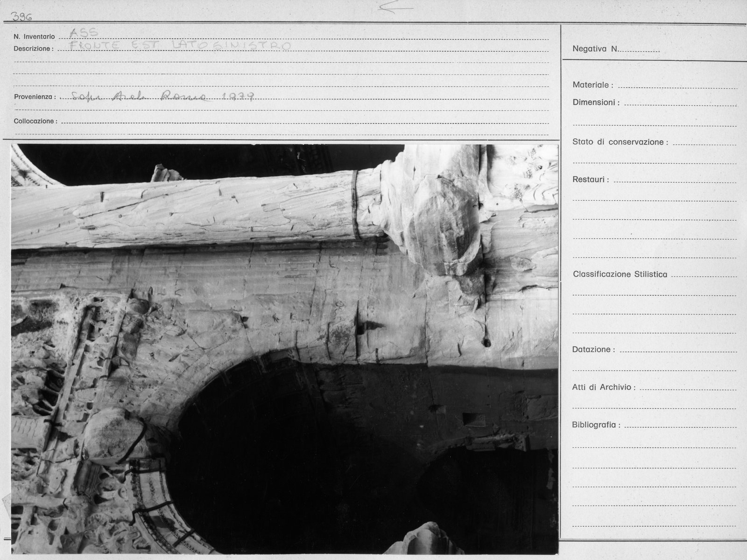This screenshot has width=747, height=560.
Task: Click the handwritten number 396
Action: [21, 18]
